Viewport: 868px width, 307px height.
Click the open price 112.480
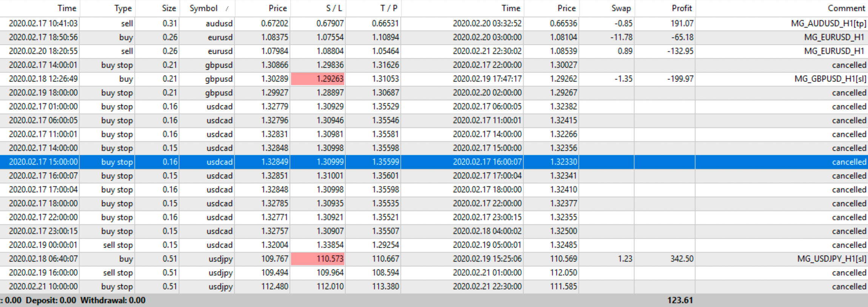pos(274,287)
